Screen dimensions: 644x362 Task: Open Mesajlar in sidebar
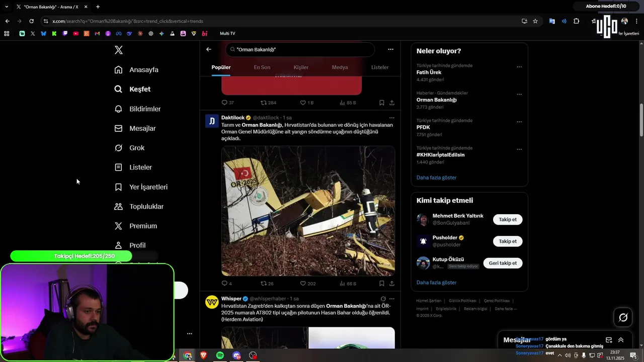pos(135,128)
